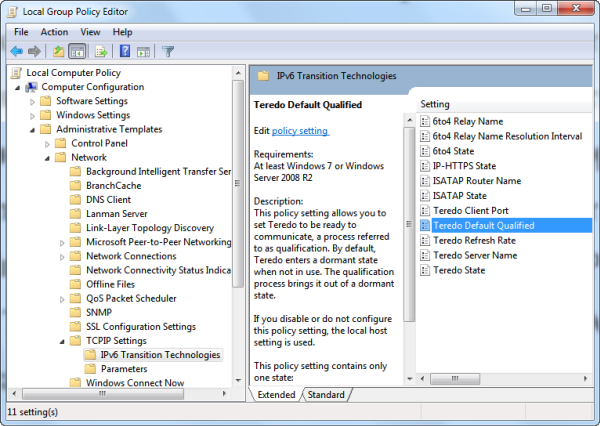Collapse the Administrative Templates node

tap(33, 131)
